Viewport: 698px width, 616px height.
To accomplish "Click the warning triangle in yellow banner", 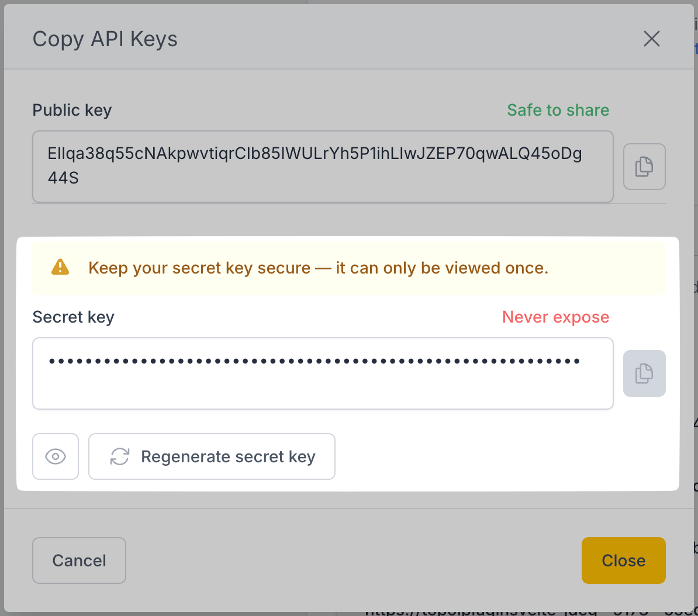I will pyautogui.click(x=60, y=268).
